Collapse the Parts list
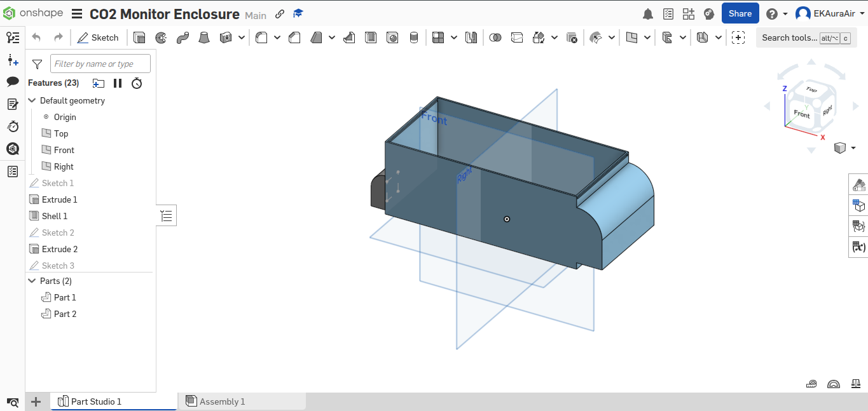 [32, 281]
